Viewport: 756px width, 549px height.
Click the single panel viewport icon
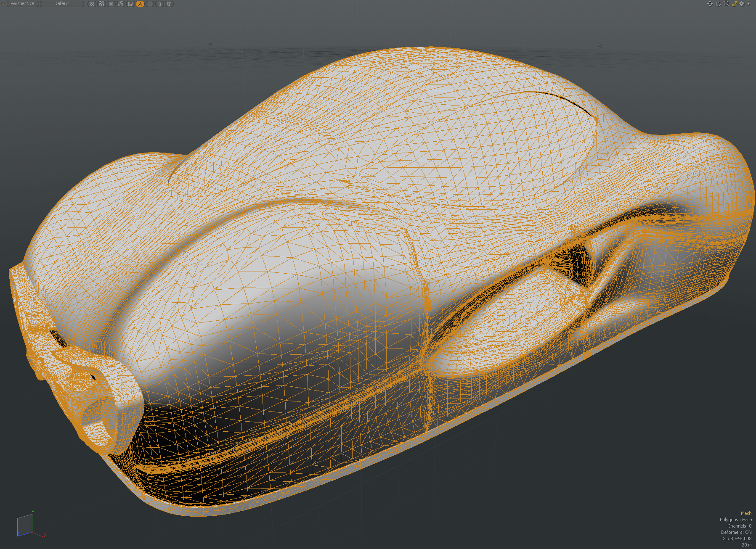click(x=160, y=4)
